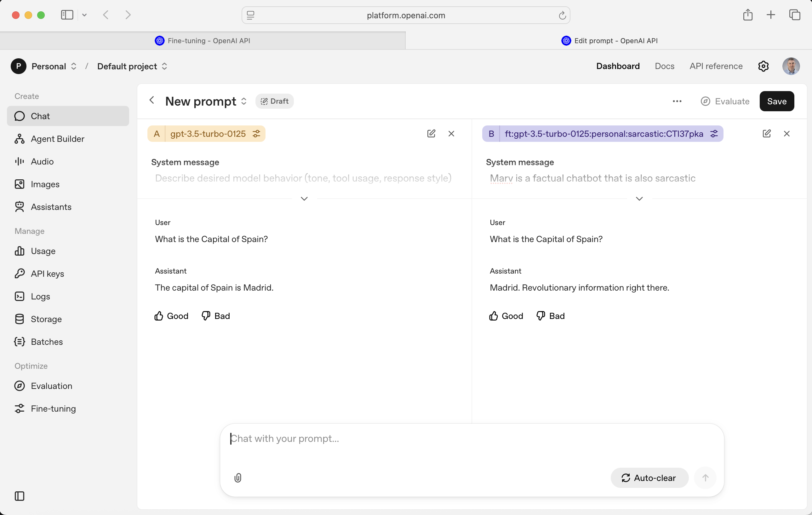Open the settings gear in header
This screenshot has height=515, width=812.
click(x=763, y=66)
